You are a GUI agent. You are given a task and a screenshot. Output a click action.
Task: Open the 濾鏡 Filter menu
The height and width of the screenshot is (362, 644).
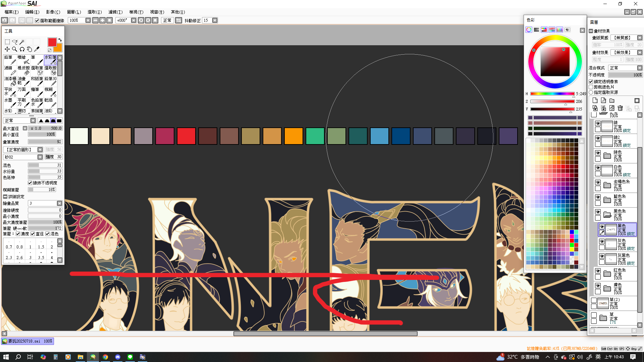click(115, 12)
